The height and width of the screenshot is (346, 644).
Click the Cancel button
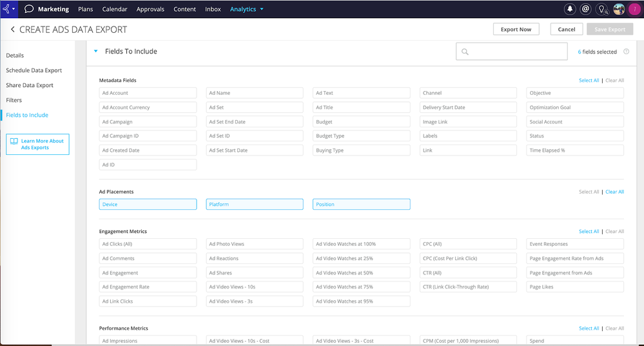tap(567, 29)
